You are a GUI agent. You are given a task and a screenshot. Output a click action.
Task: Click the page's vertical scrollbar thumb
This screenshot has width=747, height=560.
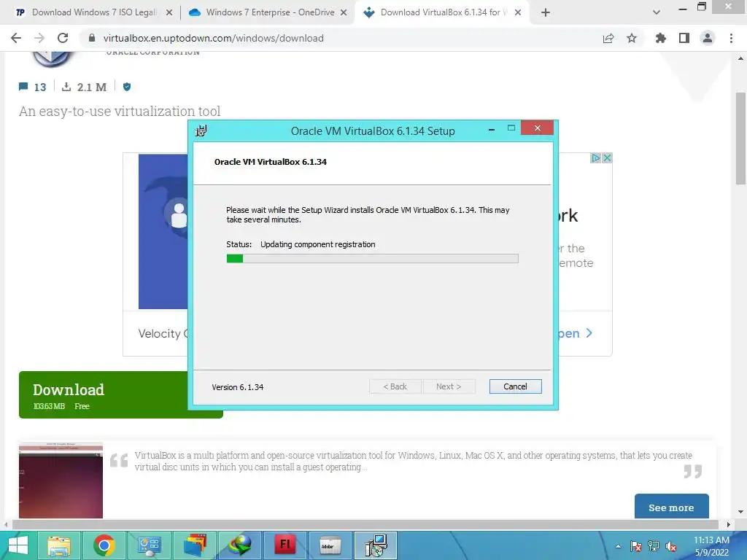pyautogui.click(x=740, y=138)
